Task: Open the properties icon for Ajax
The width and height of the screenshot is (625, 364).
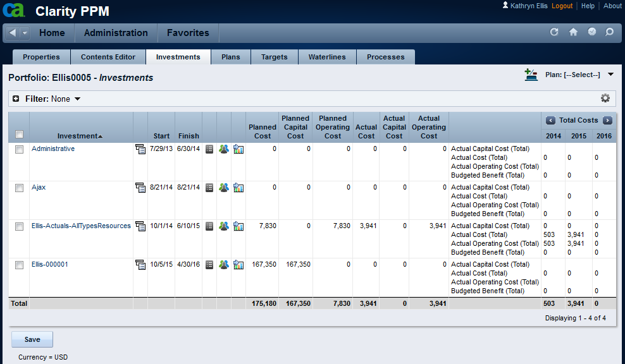Action: [x=209, y=188]
